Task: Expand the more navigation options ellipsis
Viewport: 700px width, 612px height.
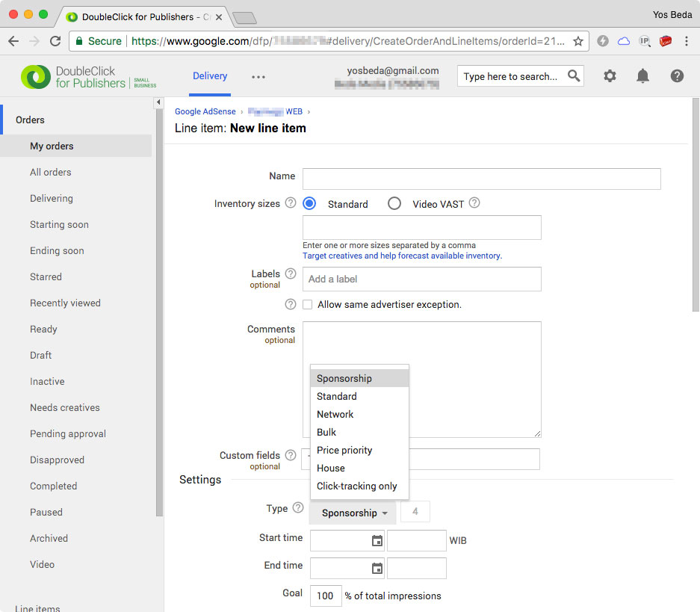Action: pos(258,77)
